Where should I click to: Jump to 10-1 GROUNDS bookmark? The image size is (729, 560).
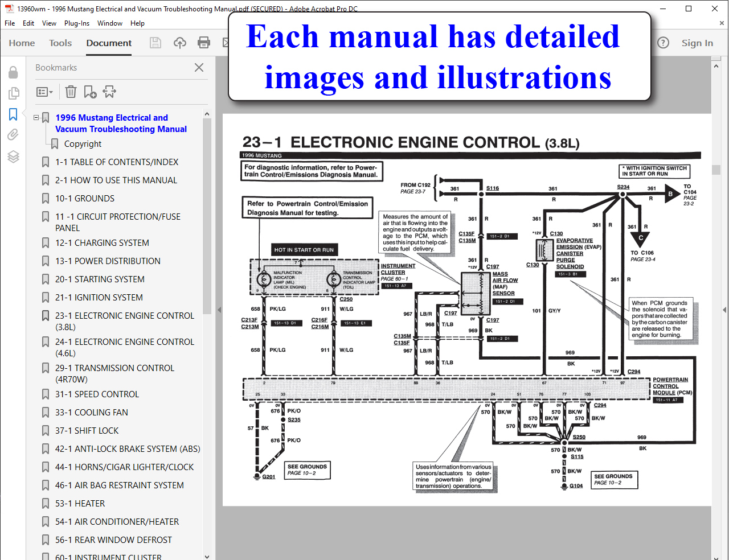(x=85, y=199)
